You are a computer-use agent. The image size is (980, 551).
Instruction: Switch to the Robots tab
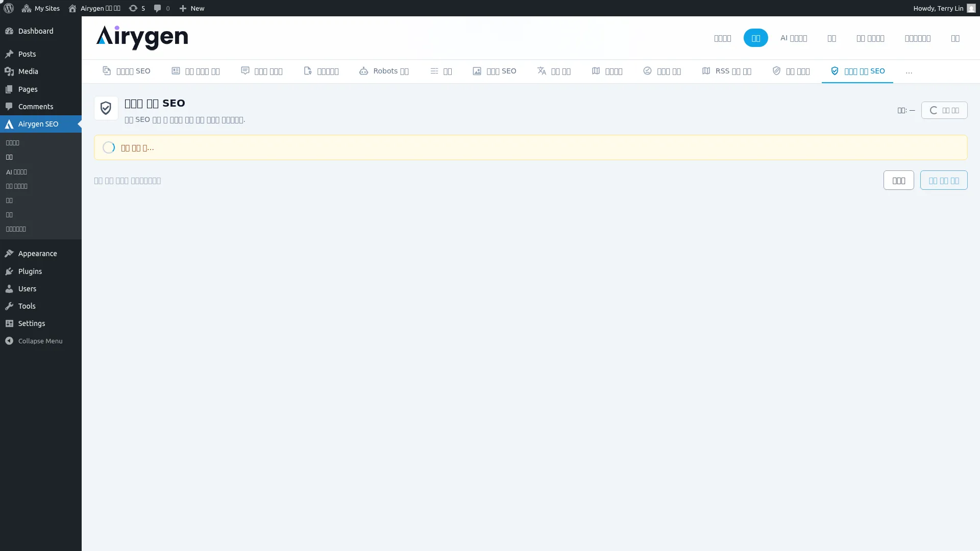pyautogui.click(x=384, y=71)
